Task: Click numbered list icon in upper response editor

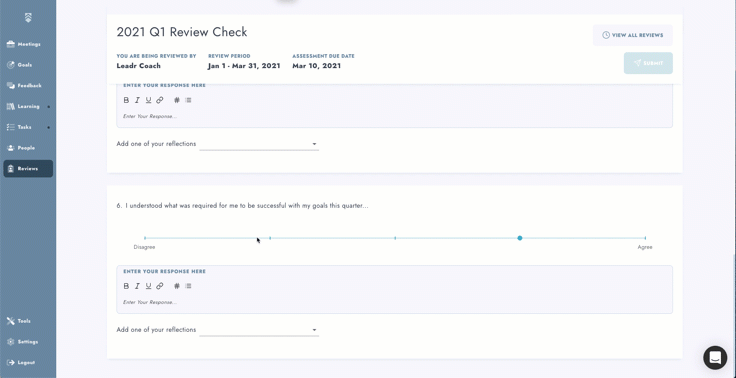Action: pos(177,100)
